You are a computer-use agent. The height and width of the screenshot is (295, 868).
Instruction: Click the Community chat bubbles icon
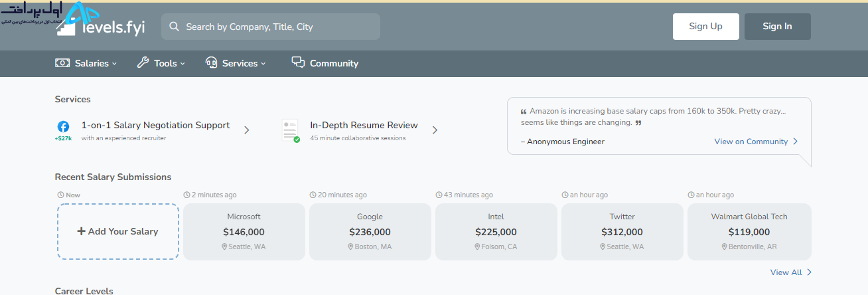click(x=298, y=62)
